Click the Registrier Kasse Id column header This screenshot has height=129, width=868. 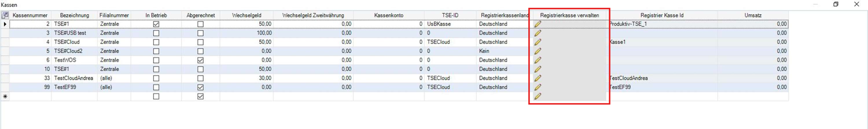pos(662,15)
